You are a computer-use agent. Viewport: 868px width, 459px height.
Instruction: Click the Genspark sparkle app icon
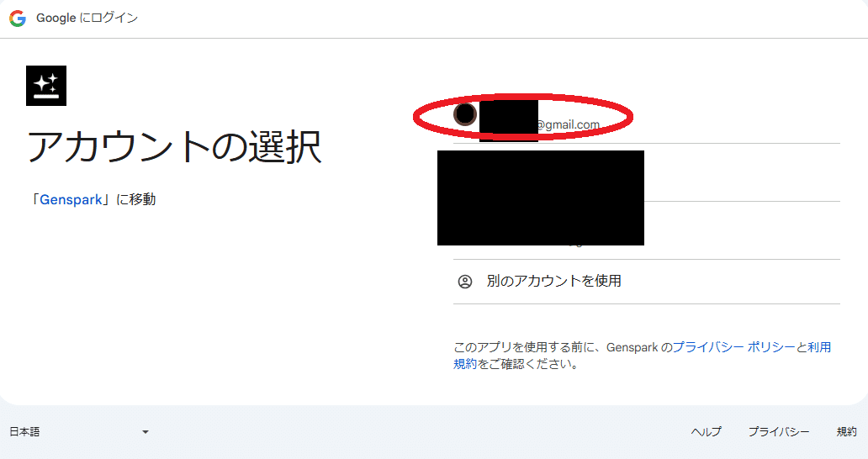[x=46, y=86]
